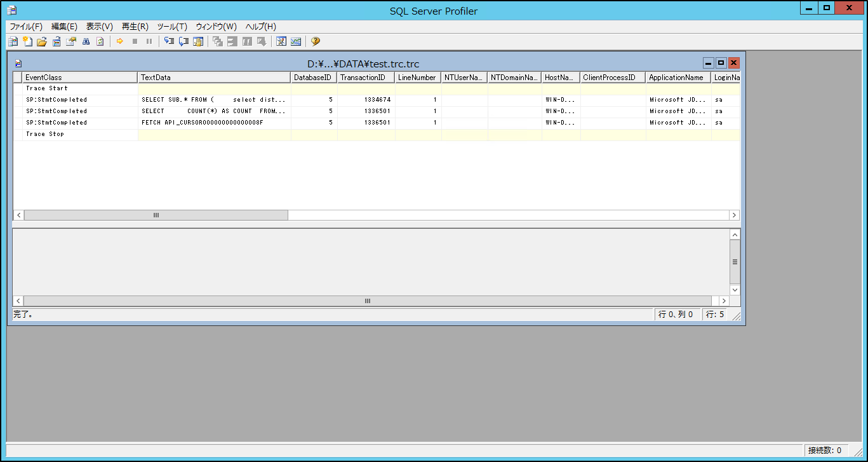The height and width of the screenshot is (462, 868).
Task: Click the NTUserNa... column header
Action: pos(464,78)
